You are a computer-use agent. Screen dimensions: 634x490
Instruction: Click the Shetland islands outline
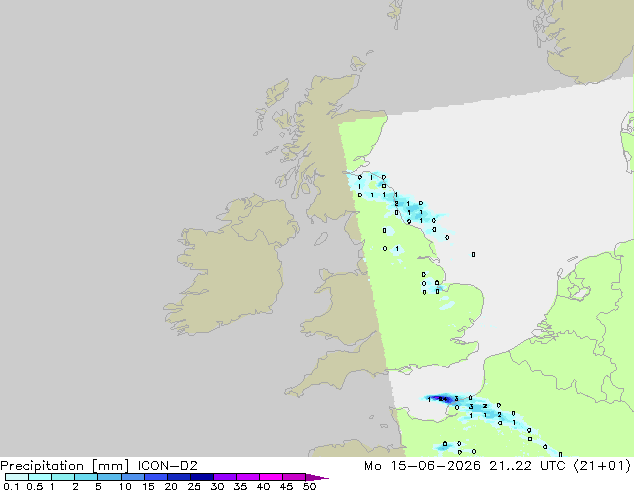coord(396,14)
